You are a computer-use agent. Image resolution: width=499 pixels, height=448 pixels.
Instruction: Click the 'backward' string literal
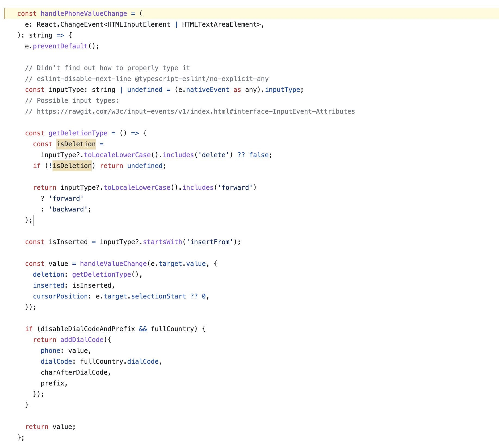pos(69,209)
